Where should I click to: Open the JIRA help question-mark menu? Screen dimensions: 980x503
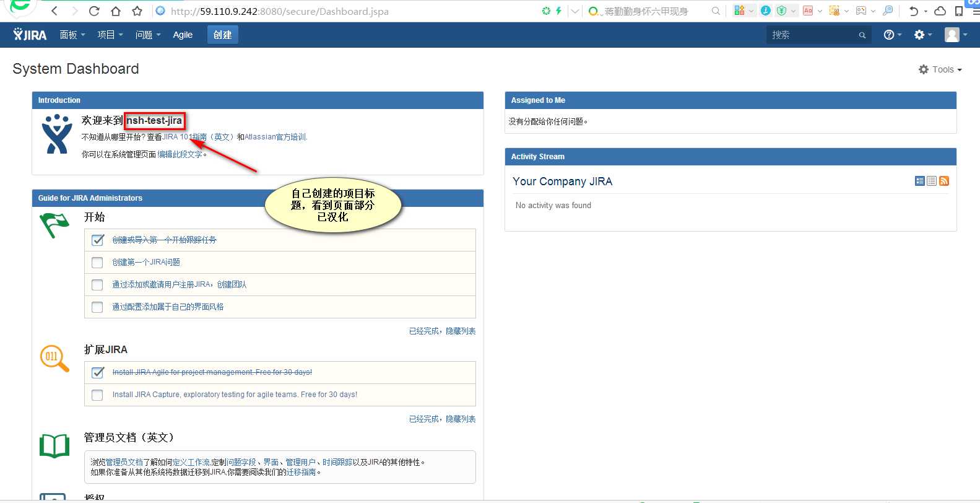(892, 35)
